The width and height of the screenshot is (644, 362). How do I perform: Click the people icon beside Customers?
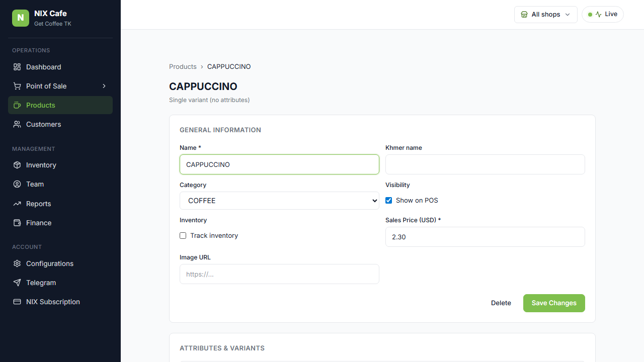click(x=17, y=124)
